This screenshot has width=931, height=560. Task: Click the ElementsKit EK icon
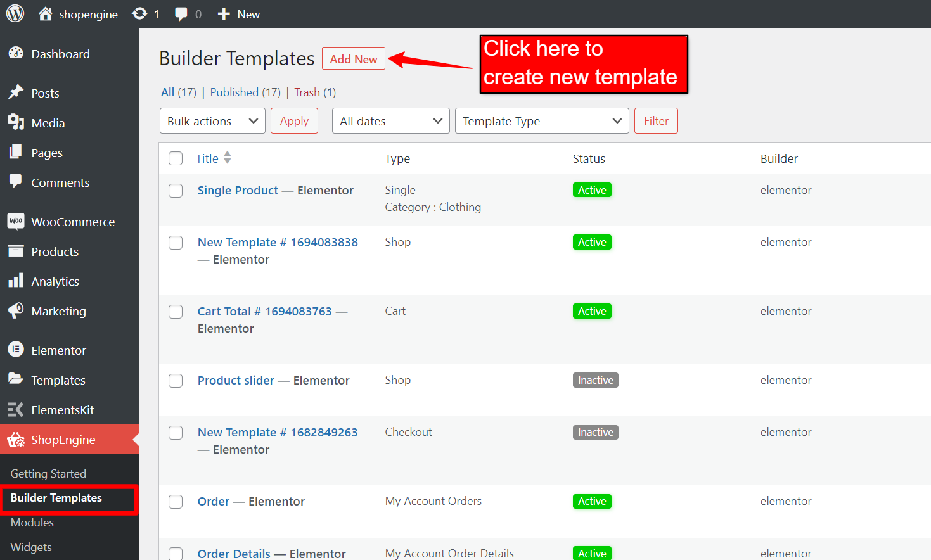(x=16, y=409)
